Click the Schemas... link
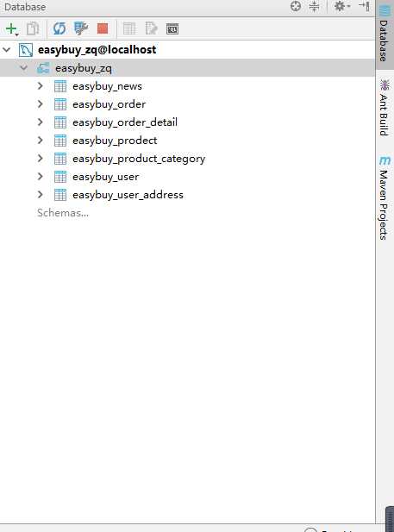 [63, 213]
